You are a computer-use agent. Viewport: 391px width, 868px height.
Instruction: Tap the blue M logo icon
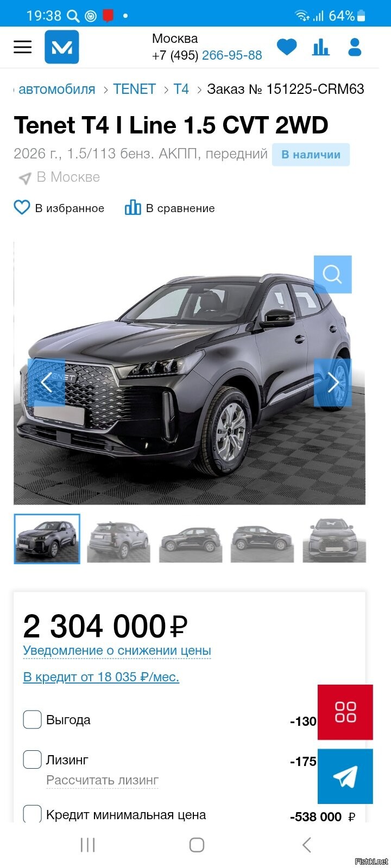click(61, 47)
